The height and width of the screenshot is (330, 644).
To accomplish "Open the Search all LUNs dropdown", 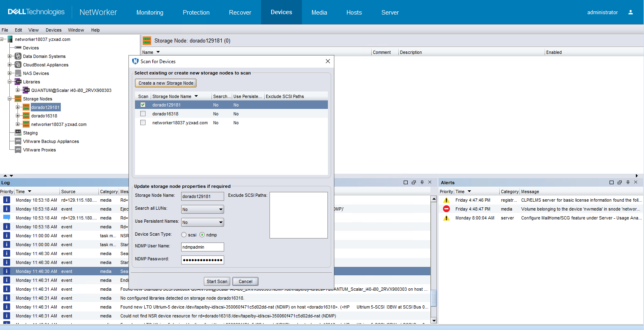I will click(x=202, y=209).
